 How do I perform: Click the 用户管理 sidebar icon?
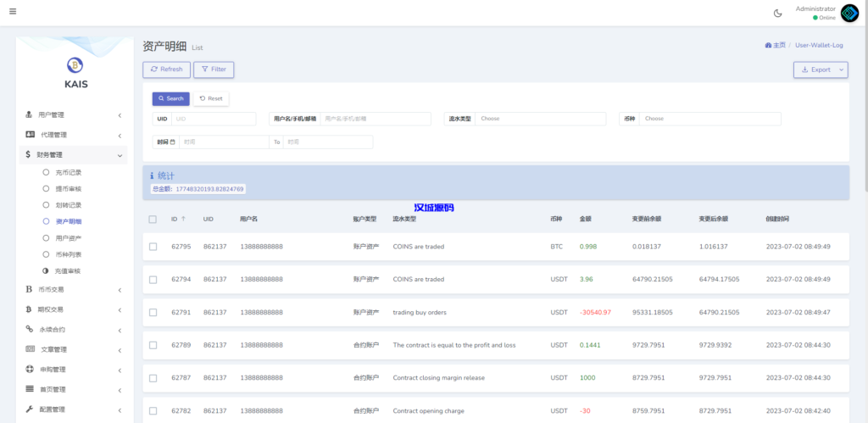pyautogui.click(x=30, y=114)
